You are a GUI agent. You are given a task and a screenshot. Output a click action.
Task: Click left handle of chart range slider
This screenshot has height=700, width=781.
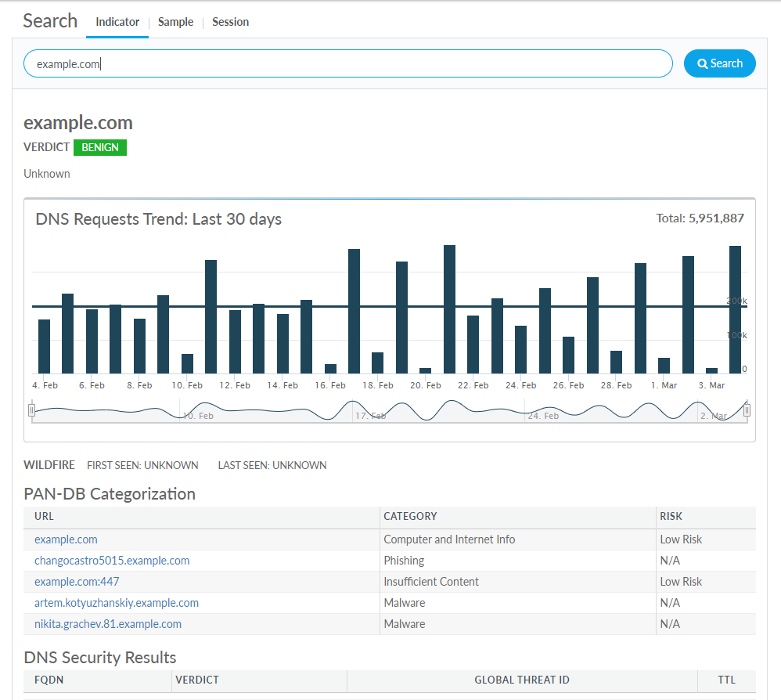(x=32, y=410)
